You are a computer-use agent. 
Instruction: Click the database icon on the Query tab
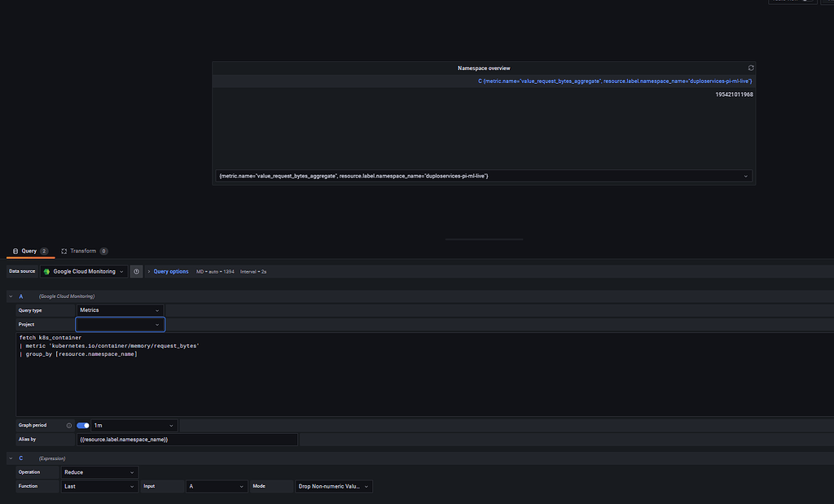(15, 251)
